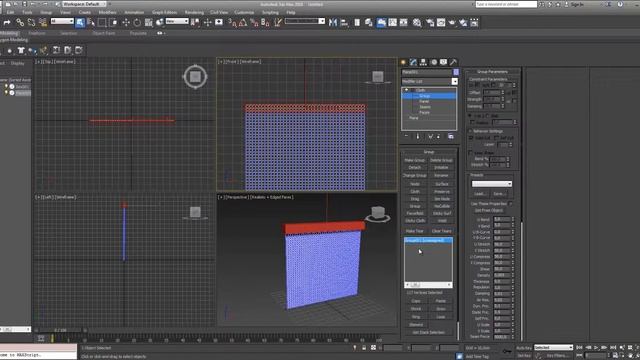
Task: Click the search keyword field in title bar
Action: 506,4
